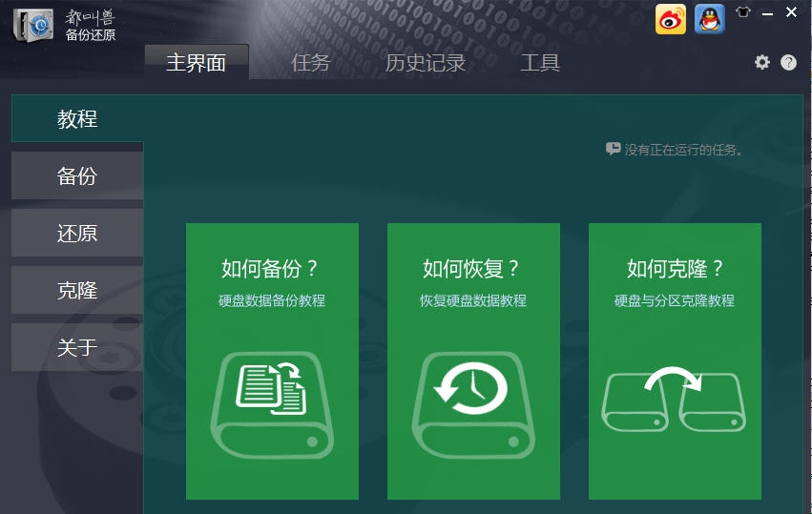
Task: Open the 历史记录 tab
Action: click(426, 63)
